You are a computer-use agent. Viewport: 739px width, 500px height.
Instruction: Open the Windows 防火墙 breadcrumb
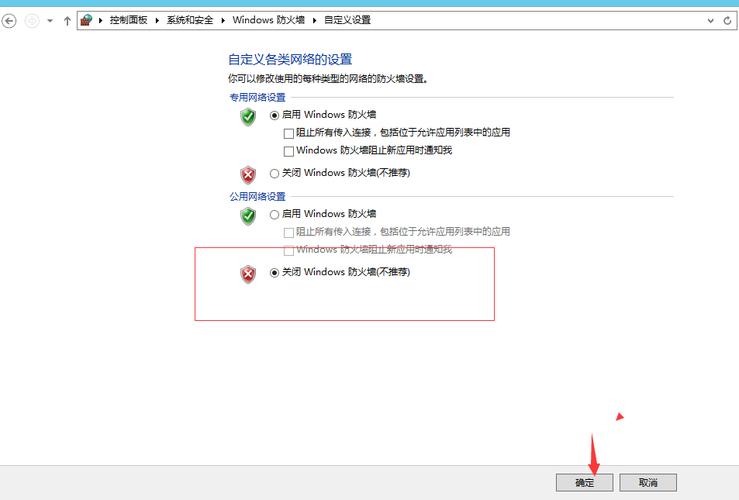tap(269, 20)
